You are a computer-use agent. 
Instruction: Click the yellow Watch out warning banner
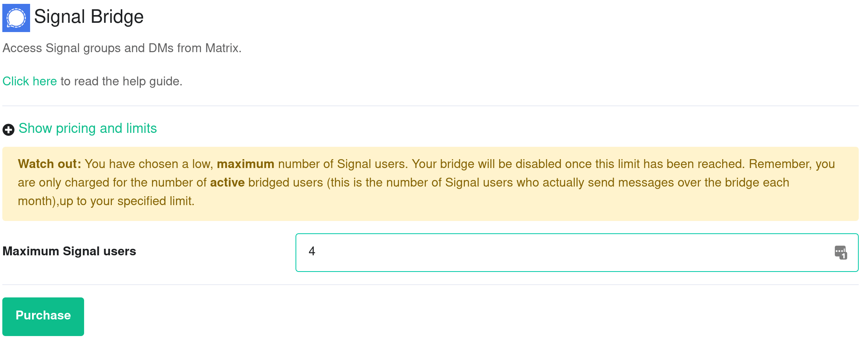tap(431, 184)
